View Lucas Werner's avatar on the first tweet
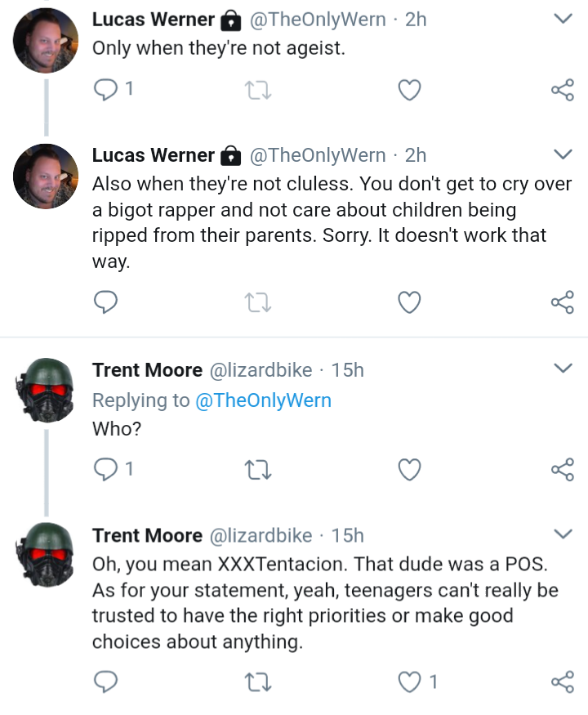588x715 pixels. 46,41
